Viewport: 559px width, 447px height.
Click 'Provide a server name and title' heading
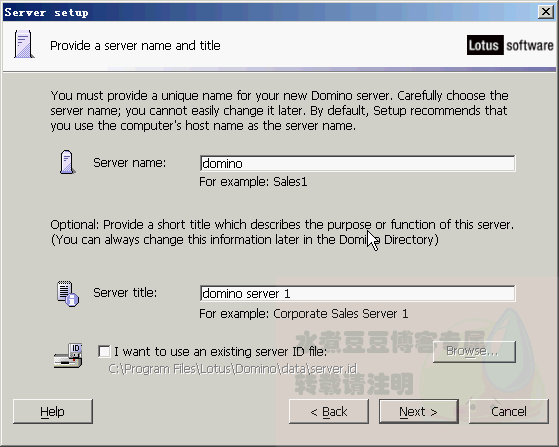pyautogui.click(x=135, y=46)
